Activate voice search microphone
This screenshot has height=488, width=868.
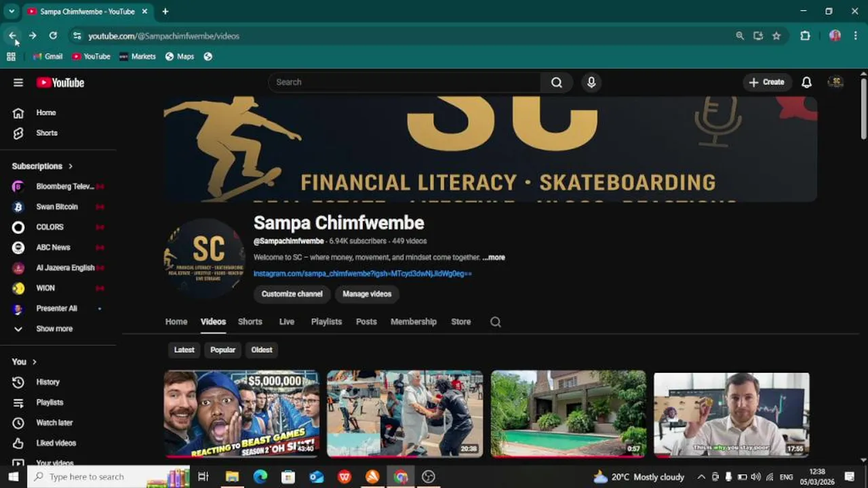coord(591,83)
